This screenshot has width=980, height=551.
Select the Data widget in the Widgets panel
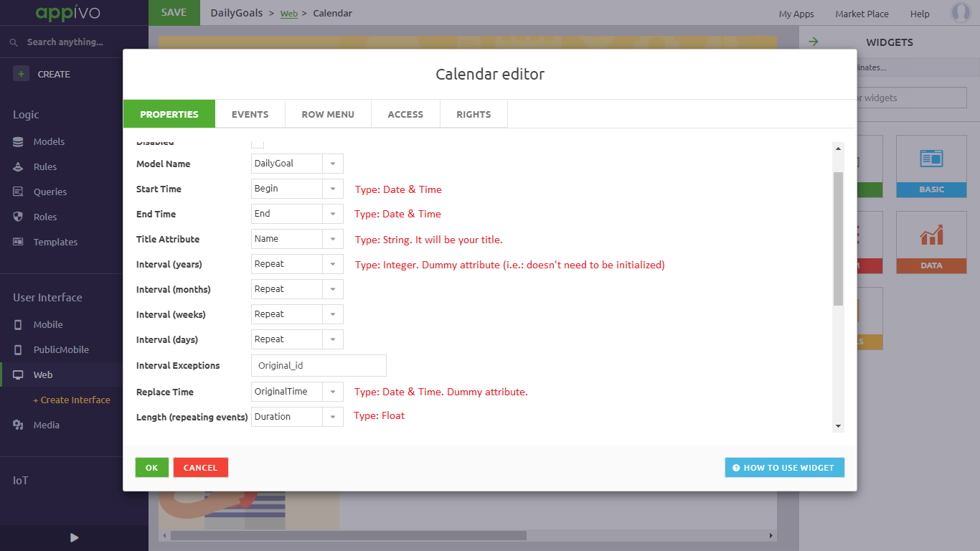[x=930, y=242]
